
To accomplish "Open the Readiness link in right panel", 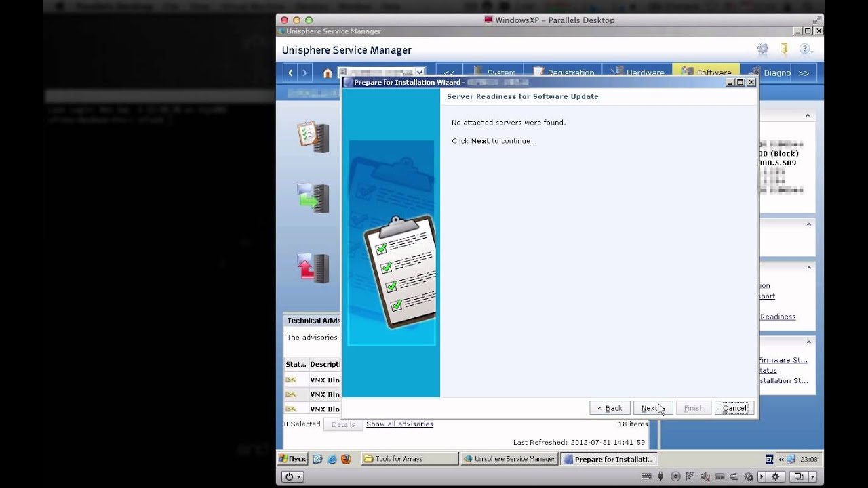I will point(778,317).
